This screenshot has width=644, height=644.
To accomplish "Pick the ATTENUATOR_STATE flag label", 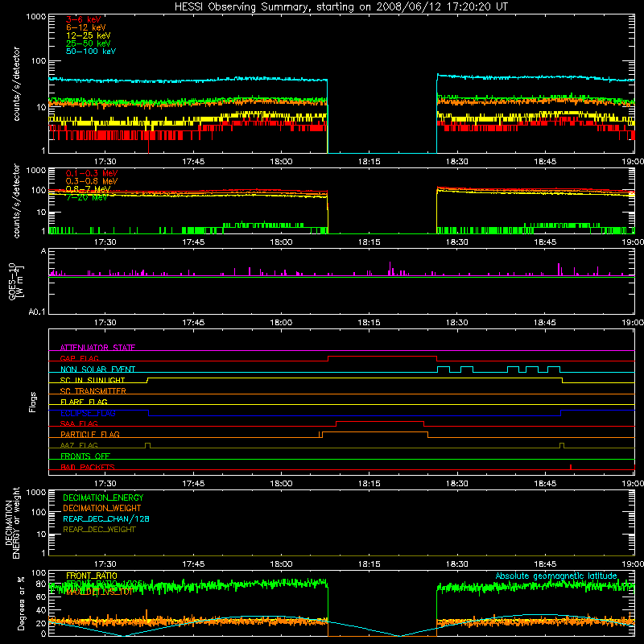I will [x=97, y=348].
